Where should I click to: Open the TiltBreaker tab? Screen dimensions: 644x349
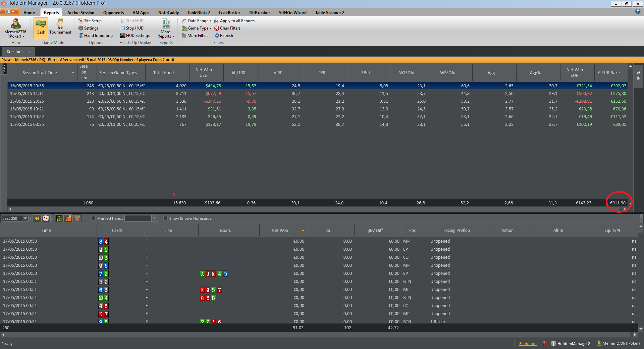point(259,13)
